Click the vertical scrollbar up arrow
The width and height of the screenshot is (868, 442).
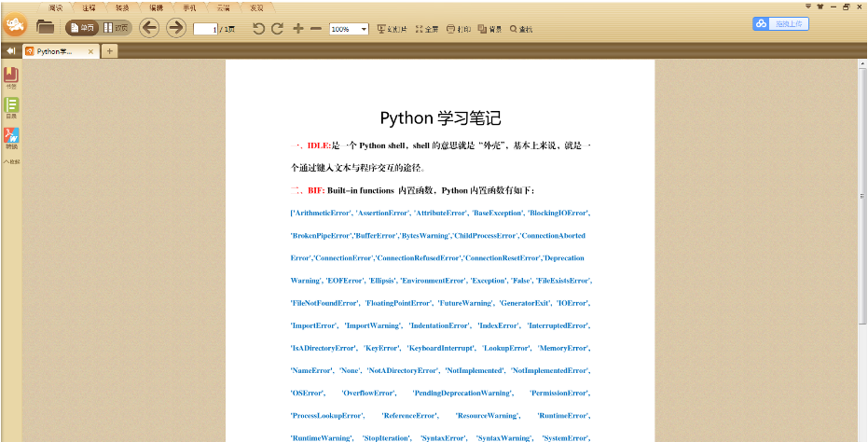click(863, 63)
